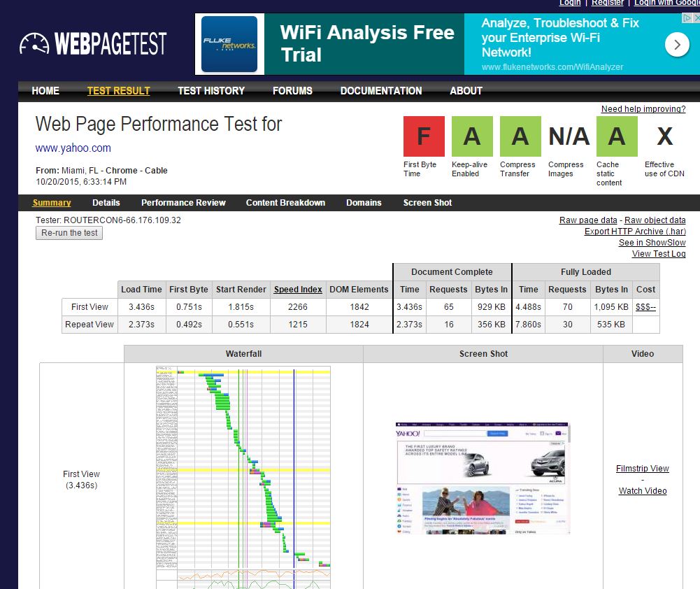
Task: Open the www.yahoo.com link
Action: tap(73, 148)
